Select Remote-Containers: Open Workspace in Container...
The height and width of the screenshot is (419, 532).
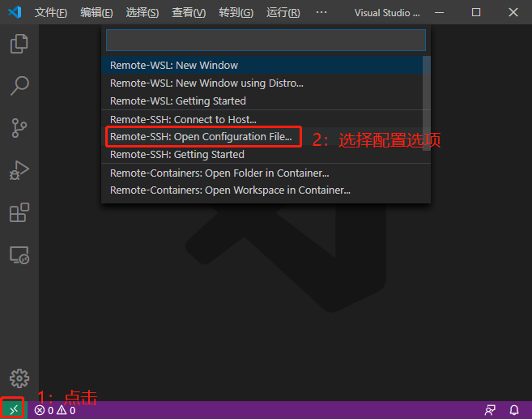pos(266,190)
